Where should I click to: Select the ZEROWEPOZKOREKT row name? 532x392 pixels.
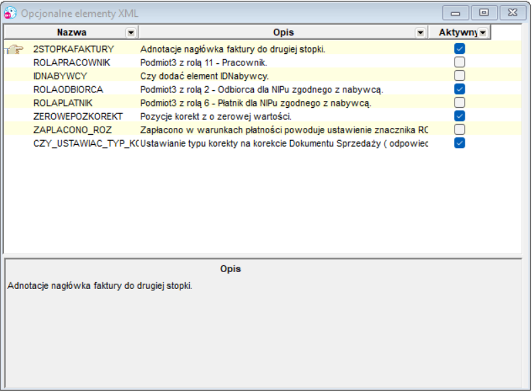coord(77,117)
